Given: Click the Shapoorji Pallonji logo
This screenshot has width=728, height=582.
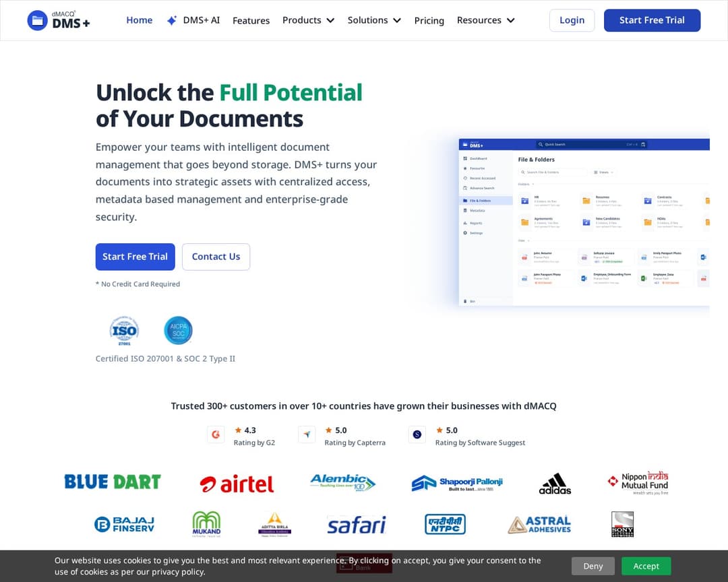Looking at the screenshot, I should pos(457,483).
